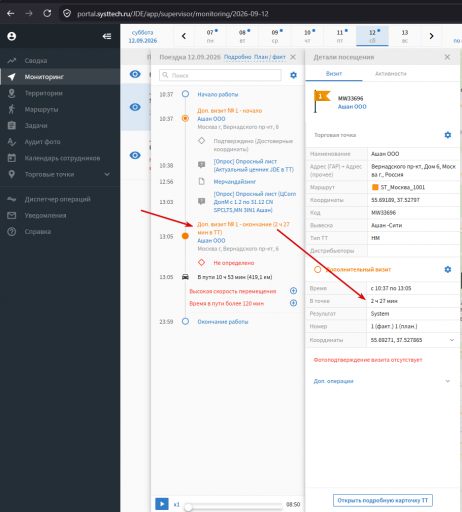This screenshot has height=512, width=462.
Task: Select day 07 пн in calendar strip
Action: pyautogui.click(x=210, y=36)
